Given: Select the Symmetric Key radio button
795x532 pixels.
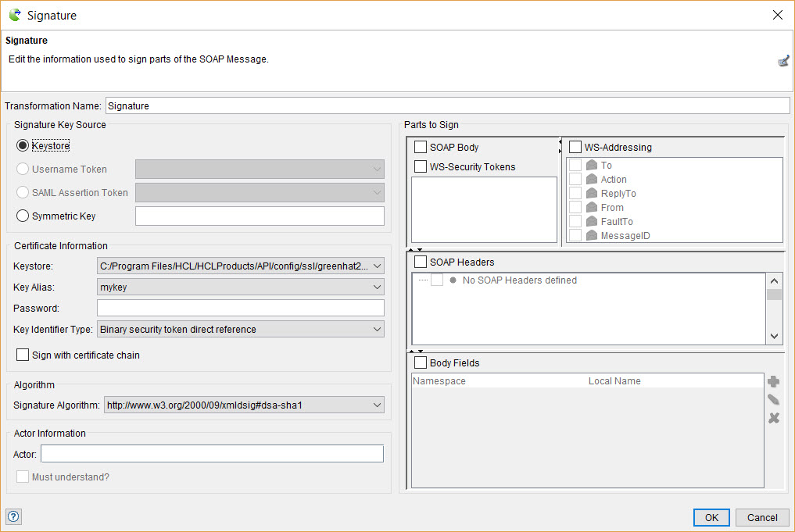Looking at the screenshot, I should point(23,216).
